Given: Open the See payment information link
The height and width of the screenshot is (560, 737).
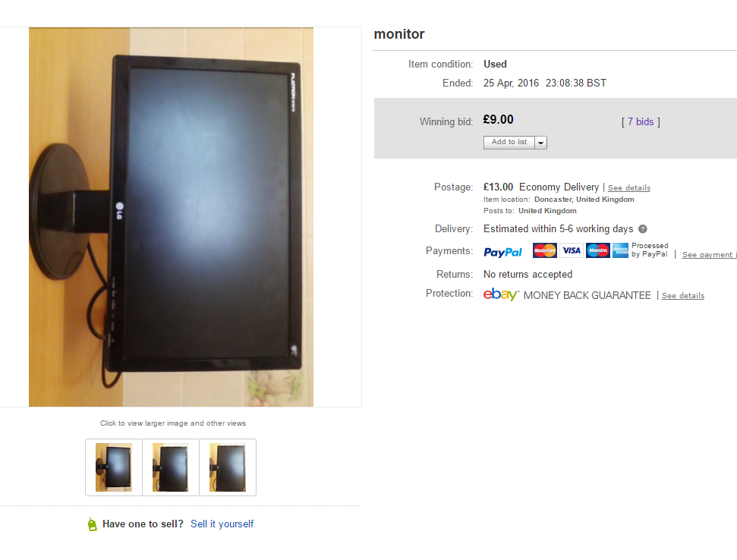Looking at the screenshot, I should pyautogui.click(x=709, y=255).
